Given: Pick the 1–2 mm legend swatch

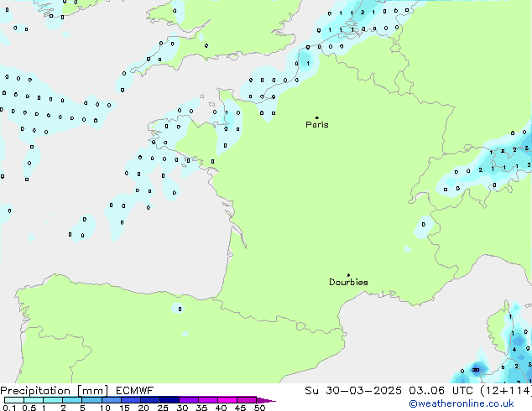Looking at the screenshot, I should (53, 400).
